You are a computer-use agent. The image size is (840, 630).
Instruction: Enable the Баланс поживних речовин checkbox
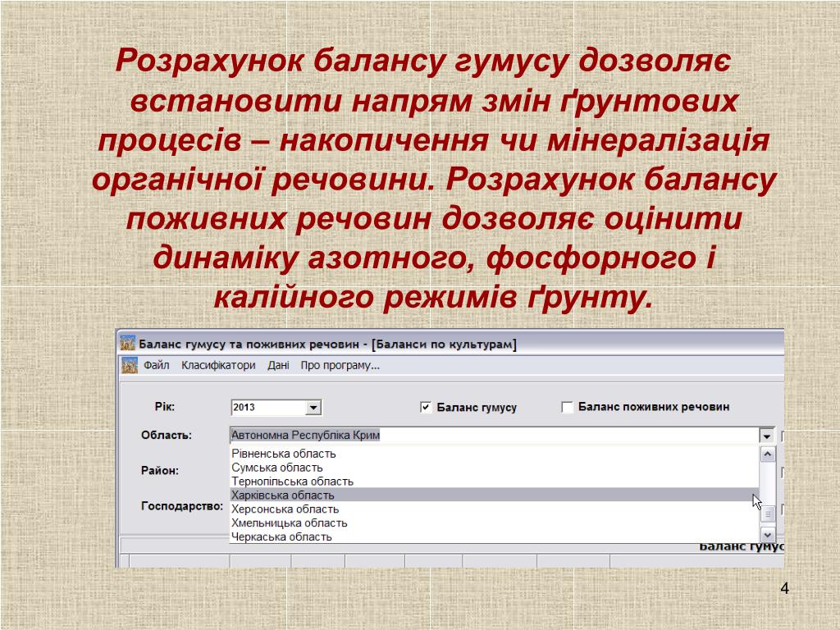[x=567, y=407]
